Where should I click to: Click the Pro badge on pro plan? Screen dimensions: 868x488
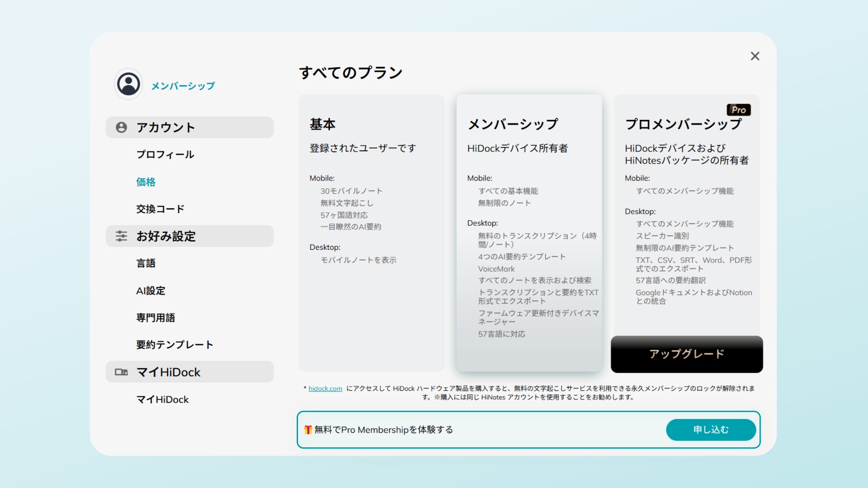coord(738,110)
